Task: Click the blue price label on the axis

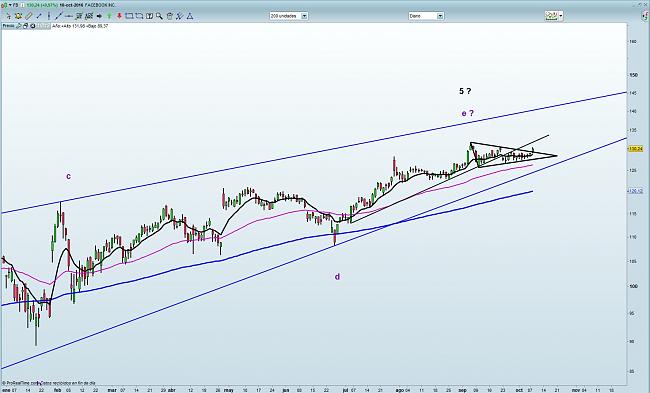Action: click(636, 191)
